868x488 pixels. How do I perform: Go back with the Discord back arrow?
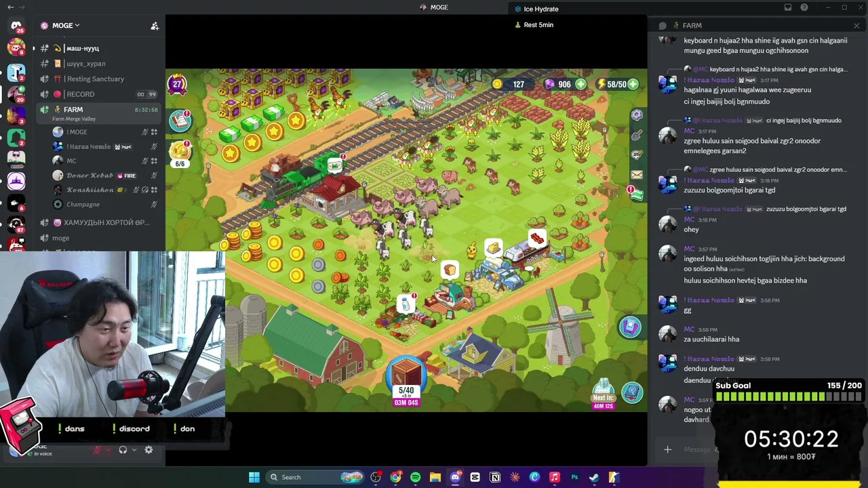pyautogui.click(x=11, y=7)
